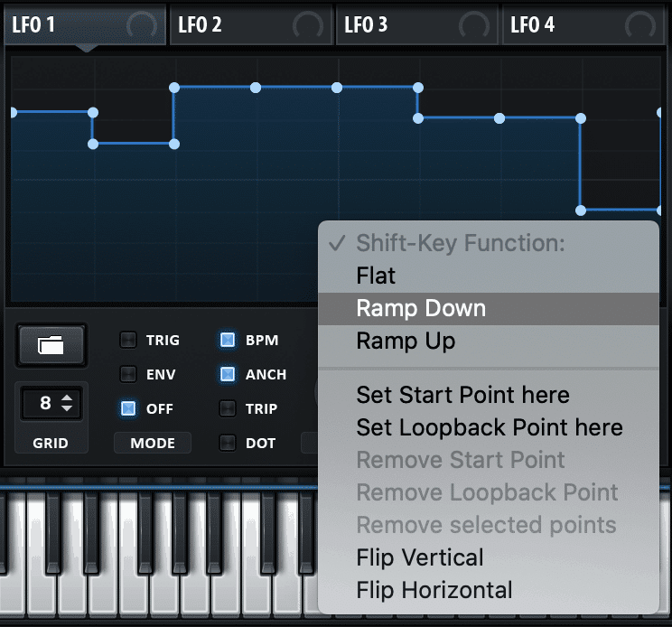Screen dimensions: 672x627
Task: Select Ramp Down in context menu
Action: tap(489, 309)
